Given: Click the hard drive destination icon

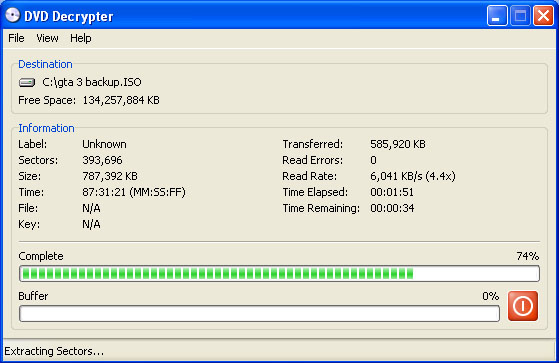Looking at the screenshot, I should pyautogui.click(x=27, y=82).
